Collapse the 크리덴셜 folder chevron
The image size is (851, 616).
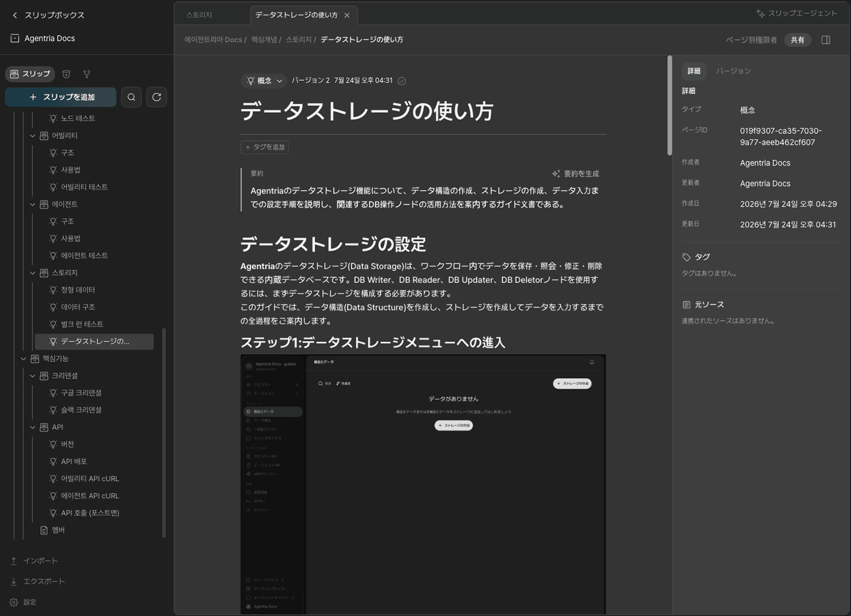point(32,376)
